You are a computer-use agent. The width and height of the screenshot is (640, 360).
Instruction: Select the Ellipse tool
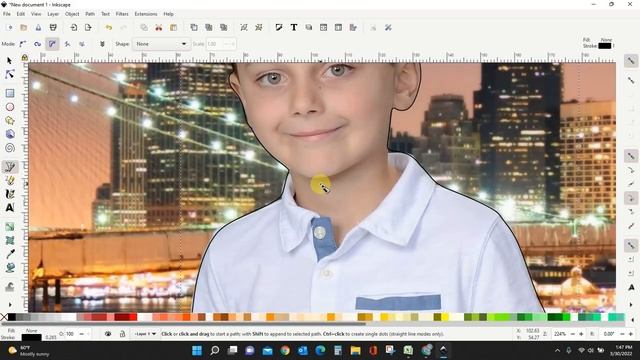point(10,107)
